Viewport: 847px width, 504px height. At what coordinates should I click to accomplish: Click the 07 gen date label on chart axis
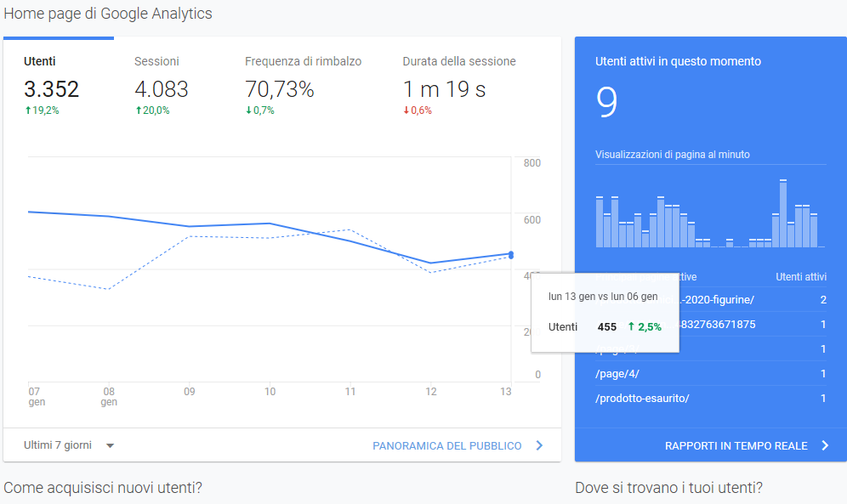click(37, 396)
